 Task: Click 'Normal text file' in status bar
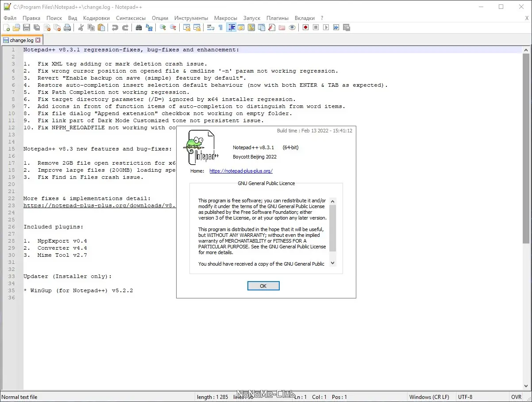point(20,397)
